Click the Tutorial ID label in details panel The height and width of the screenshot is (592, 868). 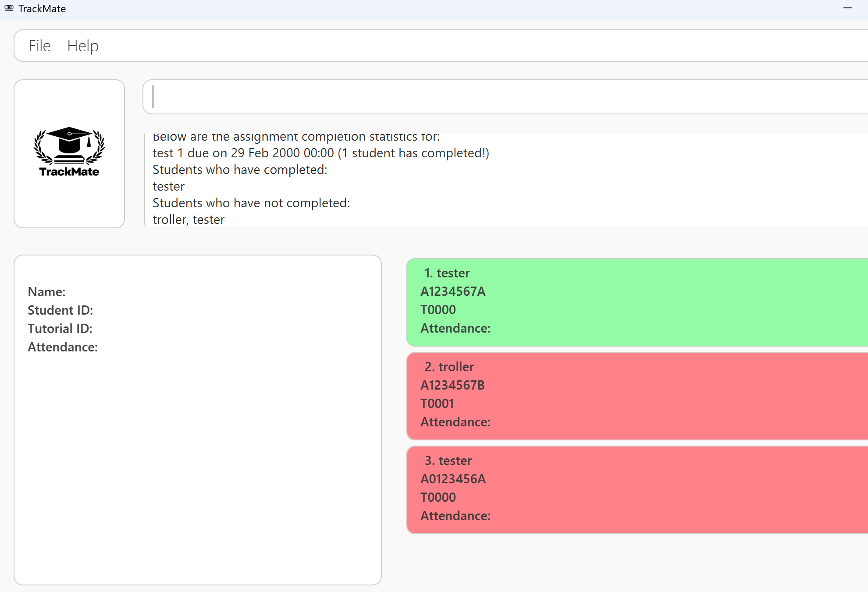point(60,329)
